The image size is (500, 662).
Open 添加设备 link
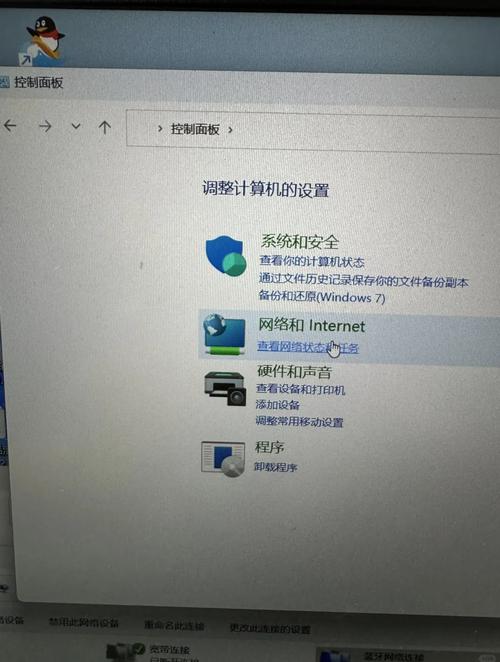point(277,404)
